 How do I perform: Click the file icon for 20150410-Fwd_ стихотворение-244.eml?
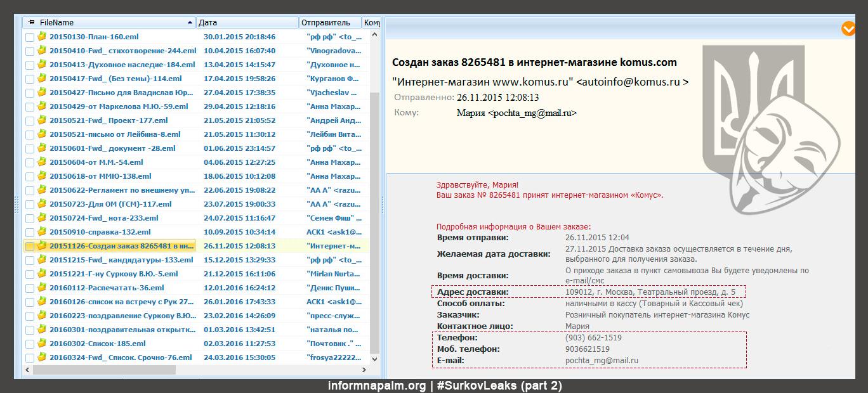pyautogui.click(x=42, y=50)
